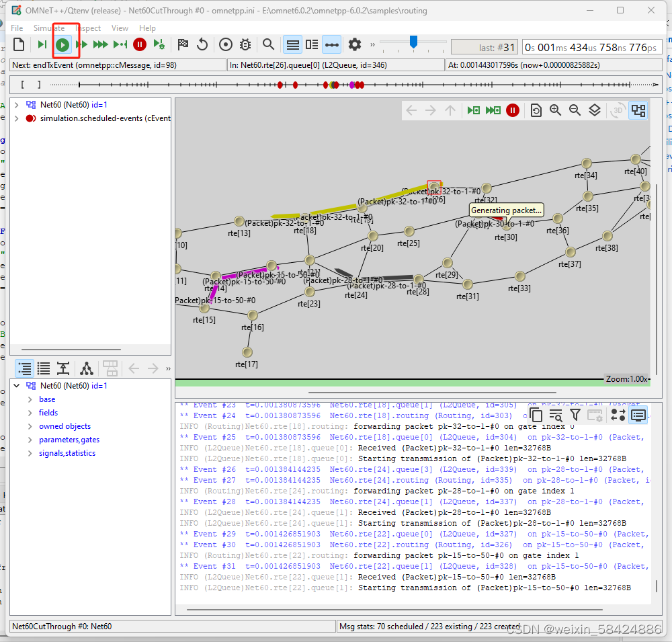The image size is (672, 642).
Task: Open the View menu
Action: click(x=120, y=28)
